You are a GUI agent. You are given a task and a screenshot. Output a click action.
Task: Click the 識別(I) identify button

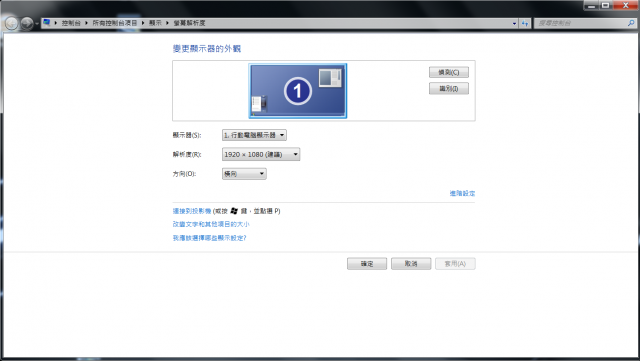click(x=449, y=88)
